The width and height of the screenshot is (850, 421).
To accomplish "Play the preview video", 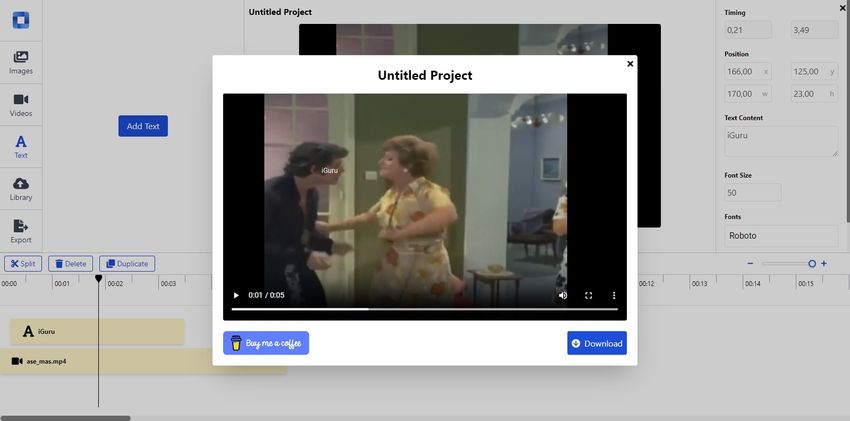I will coord(236,295).
